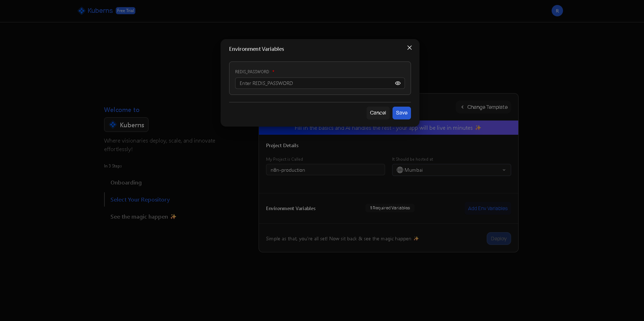
Task: Open Add Env Variables
Action: 487,208
